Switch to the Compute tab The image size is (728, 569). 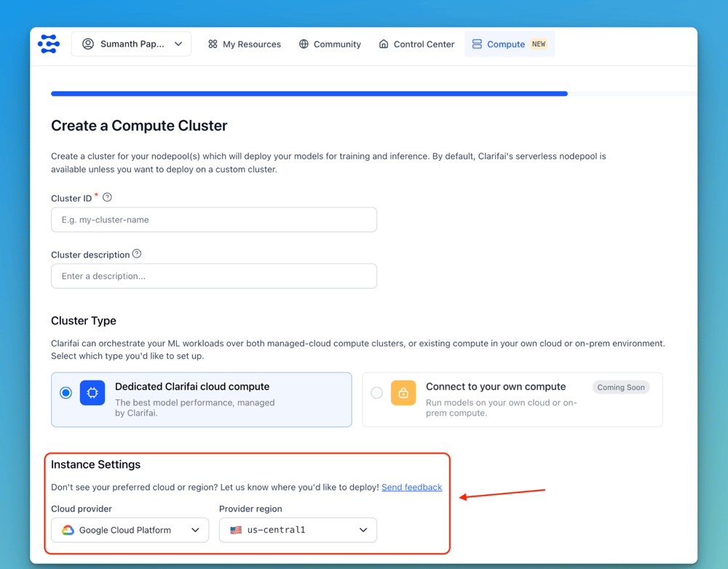click(509, 44)
